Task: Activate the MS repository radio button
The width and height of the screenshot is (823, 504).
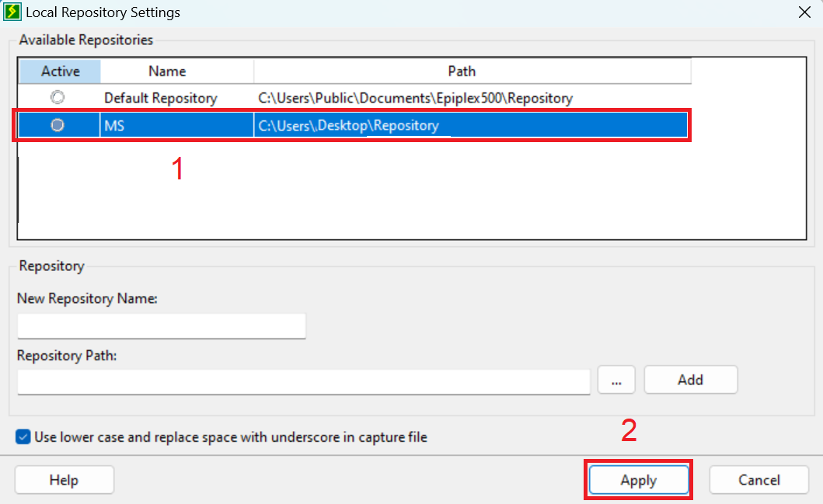Action: (x=58, y=125)
